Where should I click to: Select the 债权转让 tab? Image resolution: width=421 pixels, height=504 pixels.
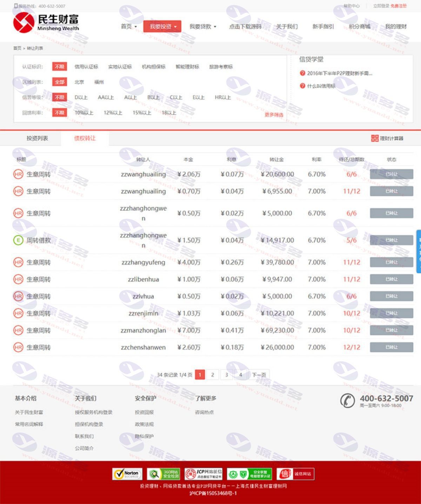(x=85, y=138)
